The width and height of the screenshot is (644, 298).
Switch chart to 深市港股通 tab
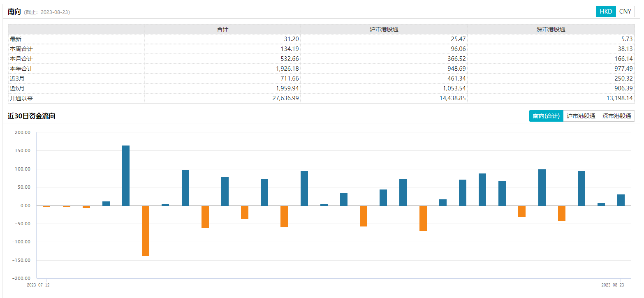(x=616, y=116)
